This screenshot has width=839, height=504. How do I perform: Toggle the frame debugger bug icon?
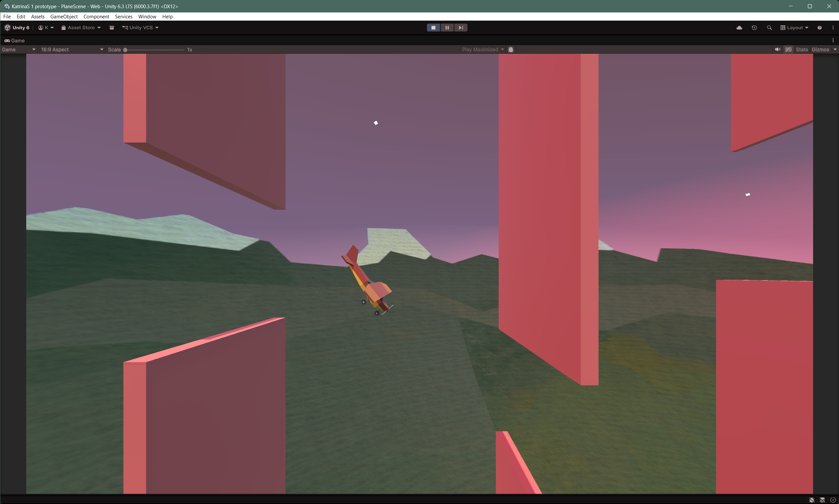tap(510, 49)
